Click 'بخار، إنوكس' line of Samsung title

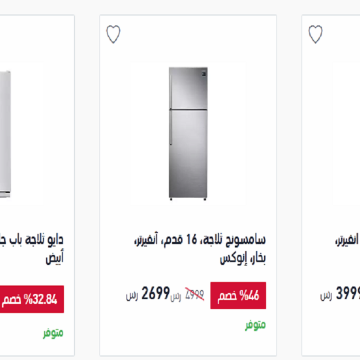pyautogui.click(x=243, y=259)
